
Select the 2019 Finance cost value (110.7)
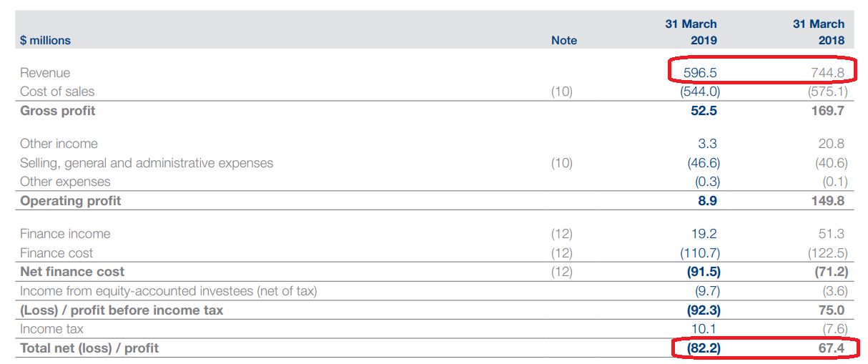(x=699, y=253)
